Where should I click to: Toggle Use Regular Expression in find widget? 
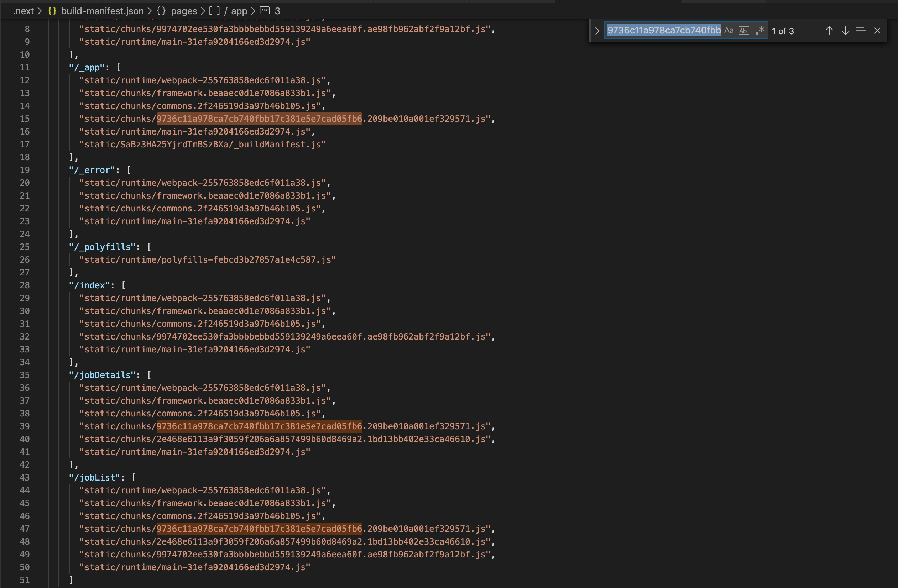click(x=759, y=31)
